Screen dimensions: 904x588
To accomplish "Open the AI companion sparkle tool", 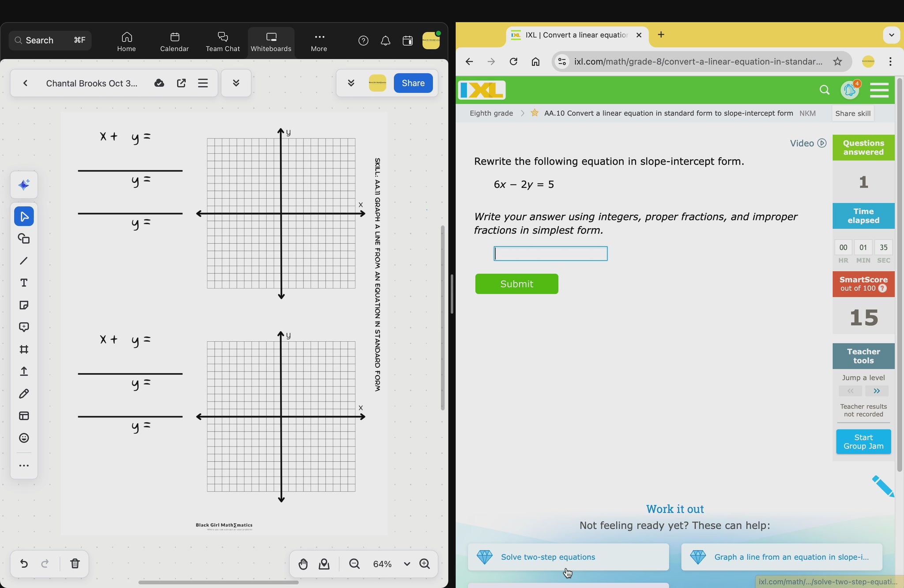I will pos(24,185).
